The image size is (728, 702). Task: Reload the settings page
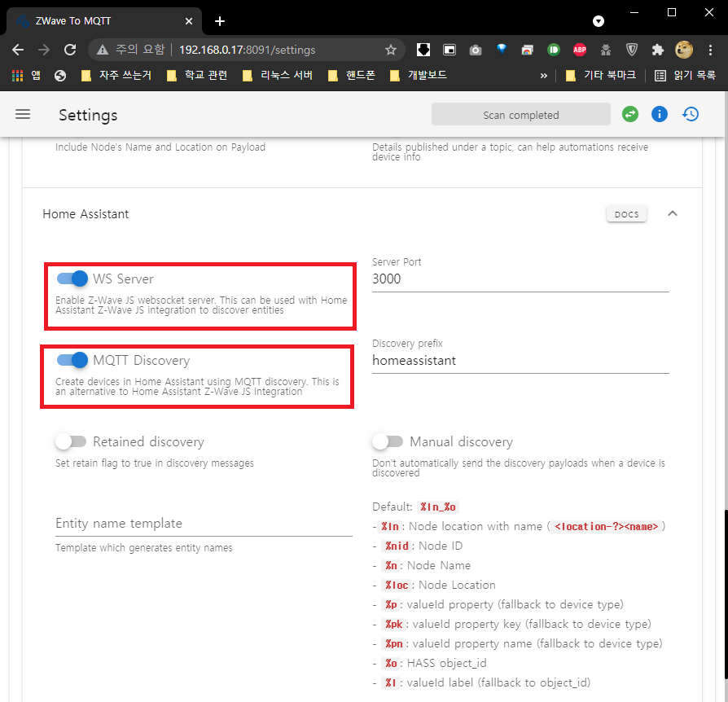click(x=70, y=50)
